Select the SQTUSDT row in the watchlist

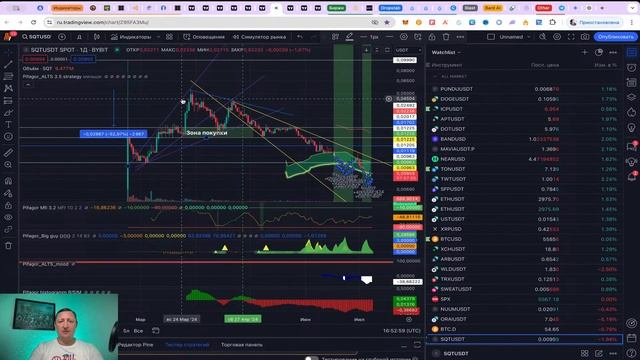524,339
